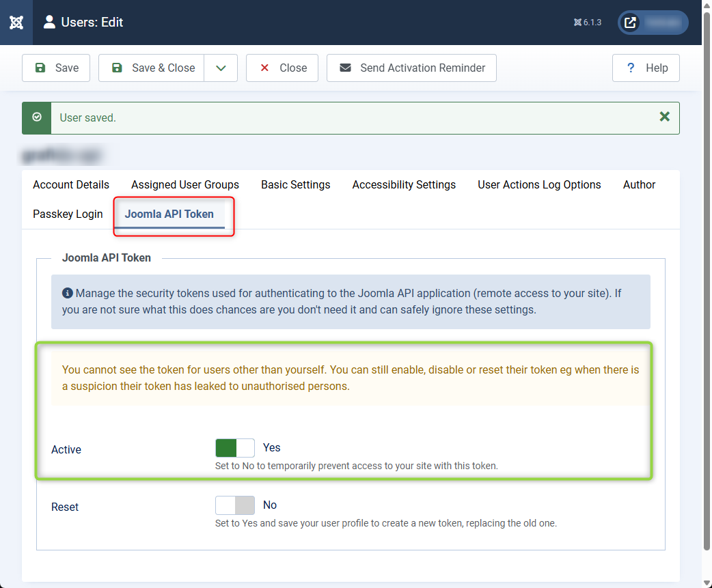712x588 pixels.
Task: Click the 'Users: Edit' page title
Action: (x=92, y=23)
